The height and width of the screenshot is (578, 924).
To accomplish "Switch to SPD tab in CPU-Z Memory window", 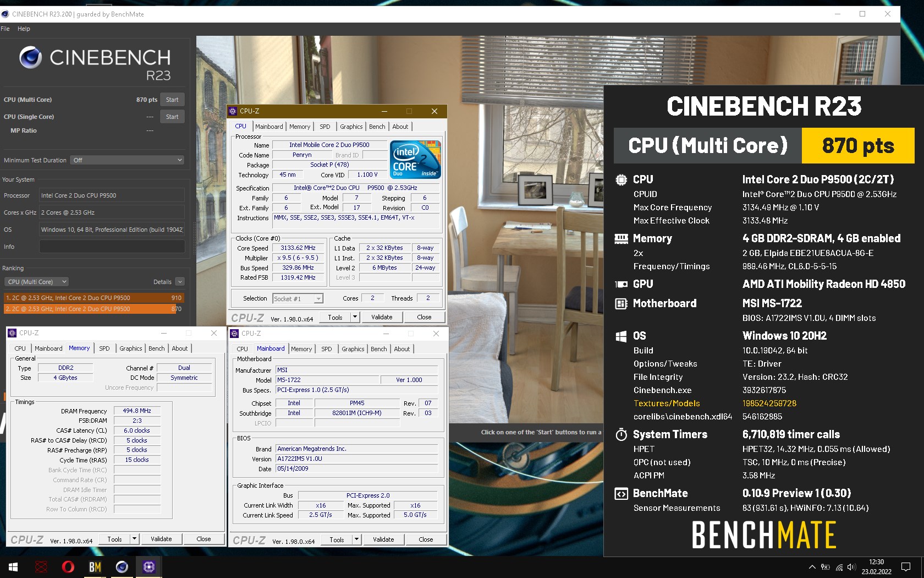I will coord(105,348).
